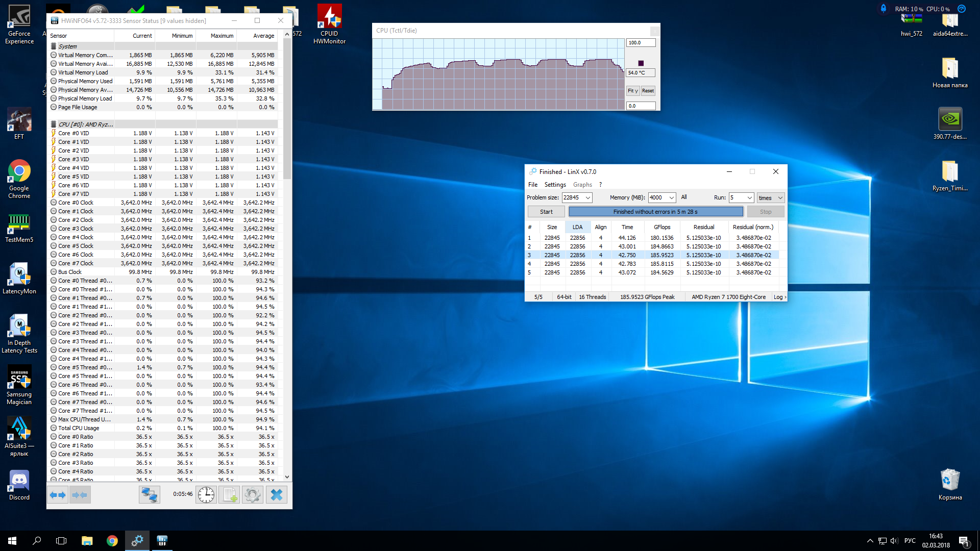
Task: Open the 'times' unit dropdown in LinX
Action: [x=780, y=198]
